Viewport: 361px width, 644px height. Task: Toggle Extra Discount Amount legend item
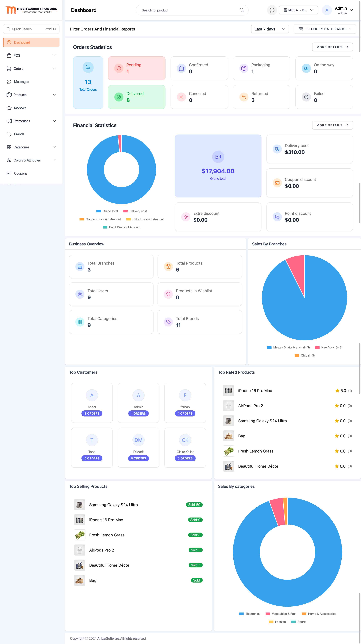145,219
